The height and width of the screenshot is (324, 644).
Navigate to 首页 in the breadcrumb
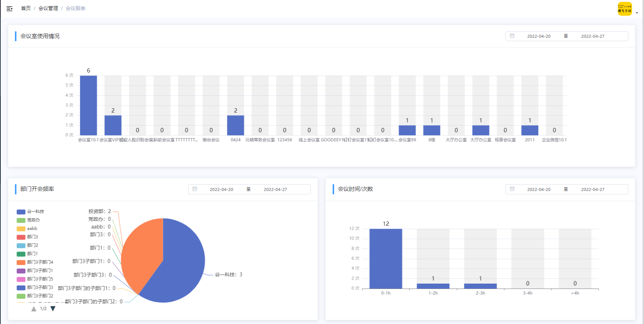click(26, 8)
